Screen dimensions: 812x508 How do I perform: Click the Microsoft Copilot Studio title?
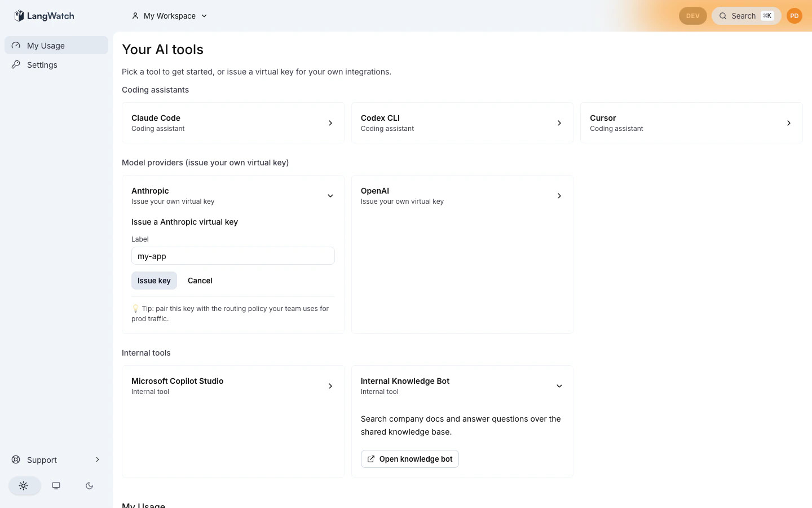pos(178,381)
